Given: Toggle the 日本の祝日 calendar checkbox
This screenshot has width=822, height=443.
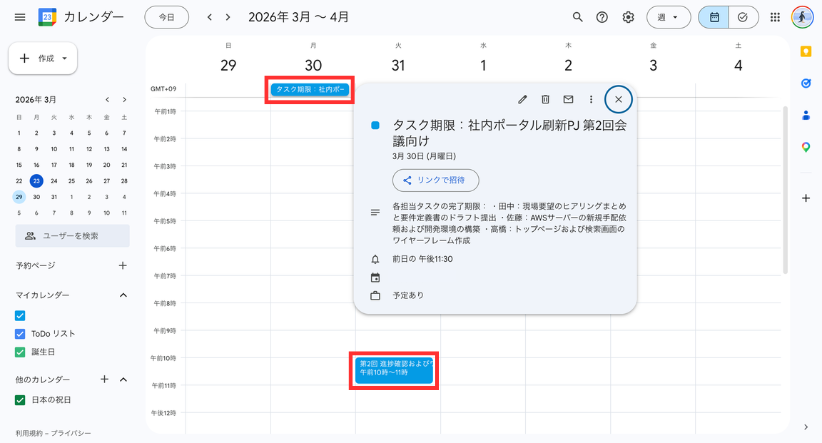Looking at the screenshot, I should pos(20,400).
